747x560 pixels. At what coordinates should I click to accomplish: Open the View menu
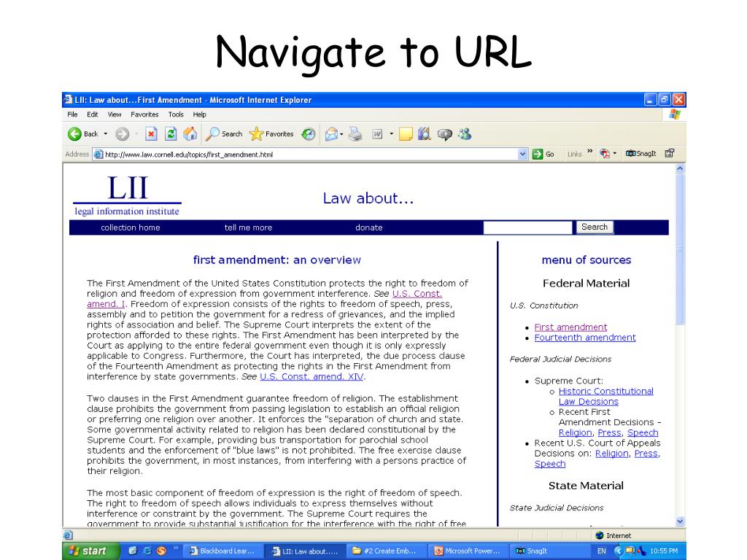point(115,114)
